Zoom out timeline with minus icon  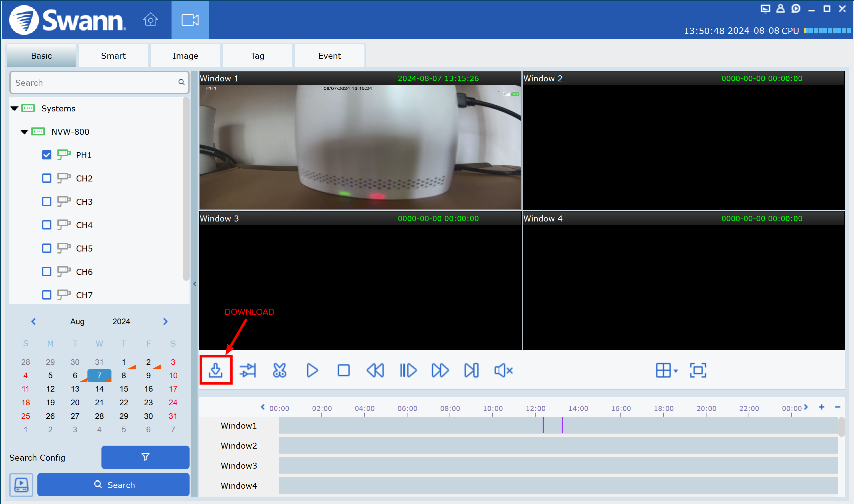pyautogui.click(x=838, y=407)
